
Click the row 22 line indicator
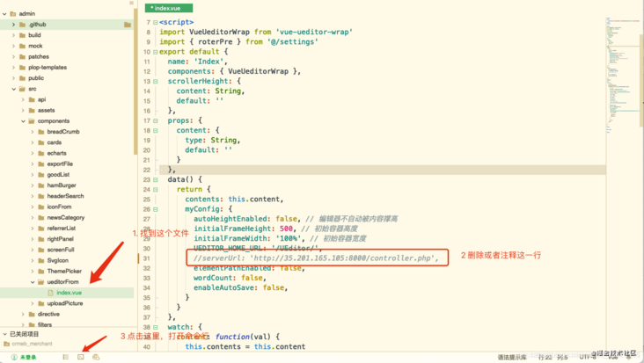point(545,357)
